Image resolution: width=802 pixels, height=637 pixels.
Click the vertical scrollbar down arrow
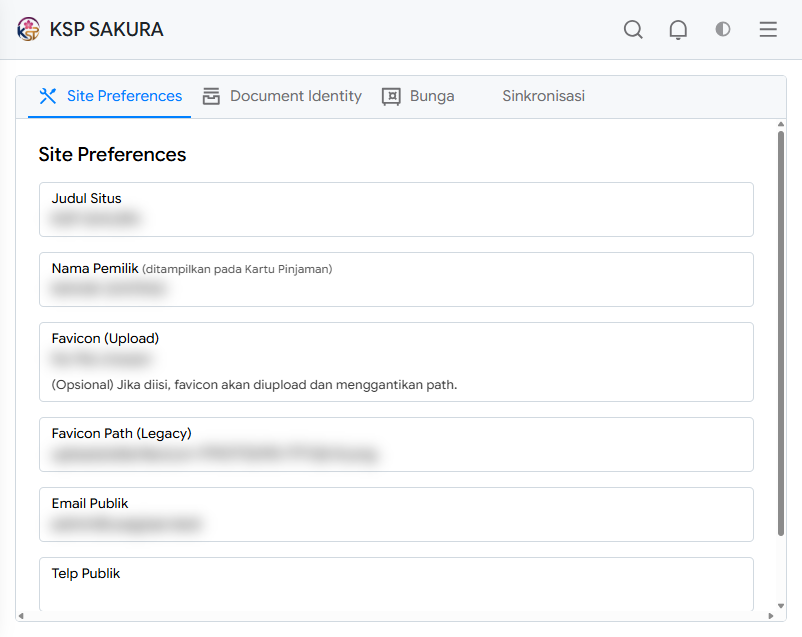pyautogui.click(x=781, y=606)
